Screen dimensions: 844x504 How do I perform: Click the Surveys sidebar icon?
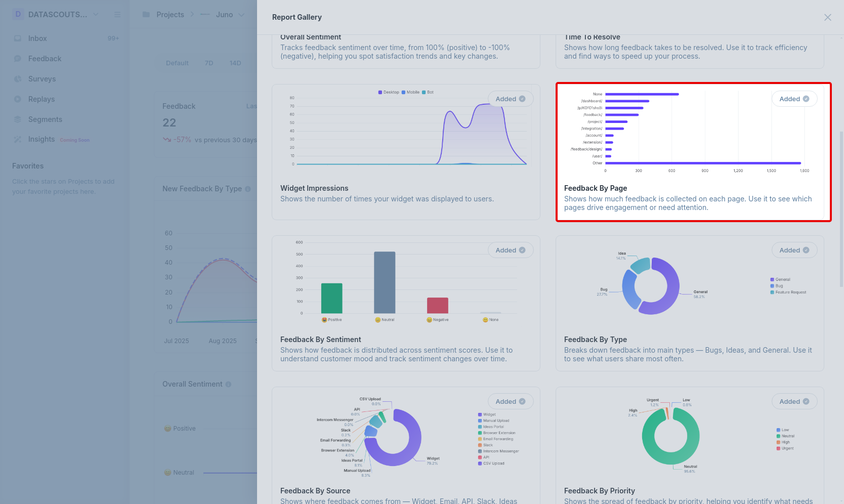[x=18, y=79]
